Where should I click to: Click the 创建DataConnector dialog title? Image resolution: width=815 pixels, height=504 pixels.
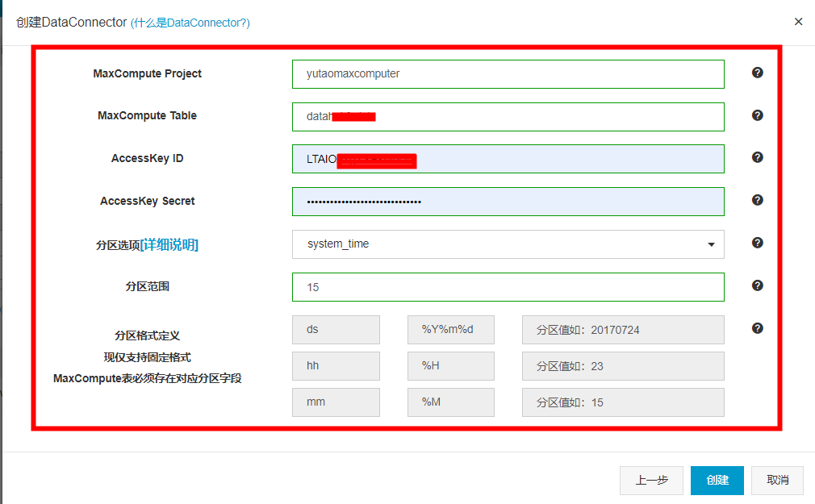[x=71, y=23]
